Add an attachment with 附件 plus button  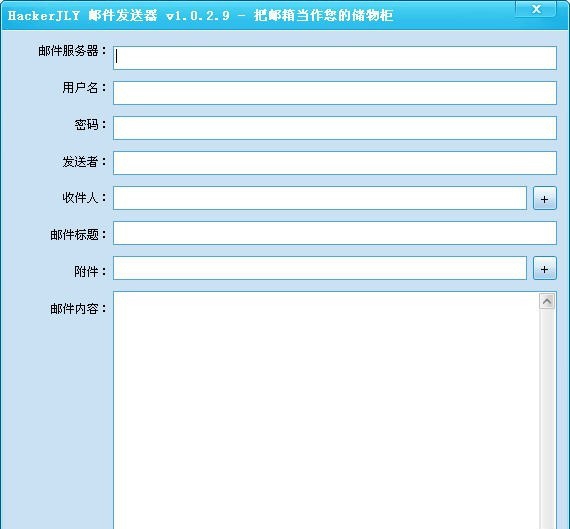tap(545, 268)
